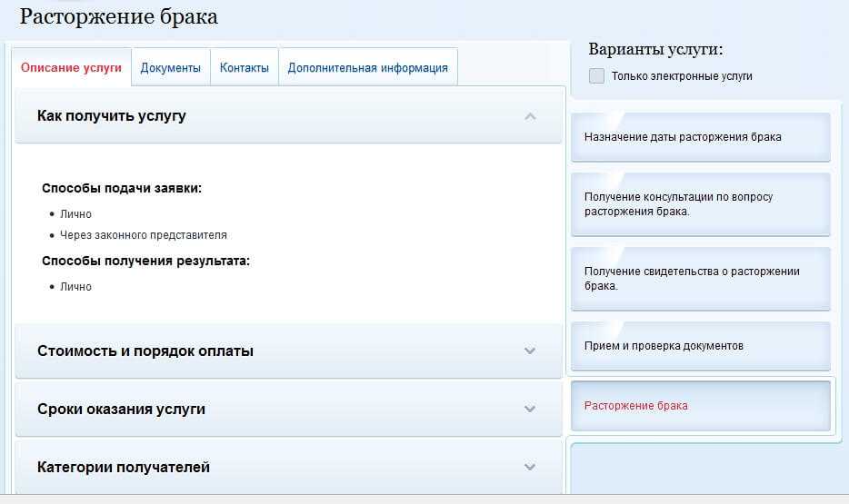
Task: Click the Варианты услуги heading
Action: pyautogui.click(x=655, y=49)
